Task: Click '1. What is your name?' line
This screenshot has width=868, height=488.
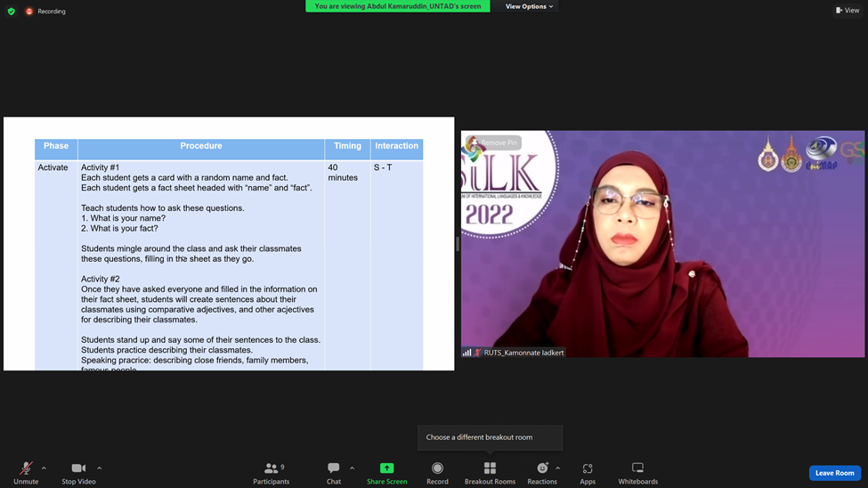Action: 123,218
